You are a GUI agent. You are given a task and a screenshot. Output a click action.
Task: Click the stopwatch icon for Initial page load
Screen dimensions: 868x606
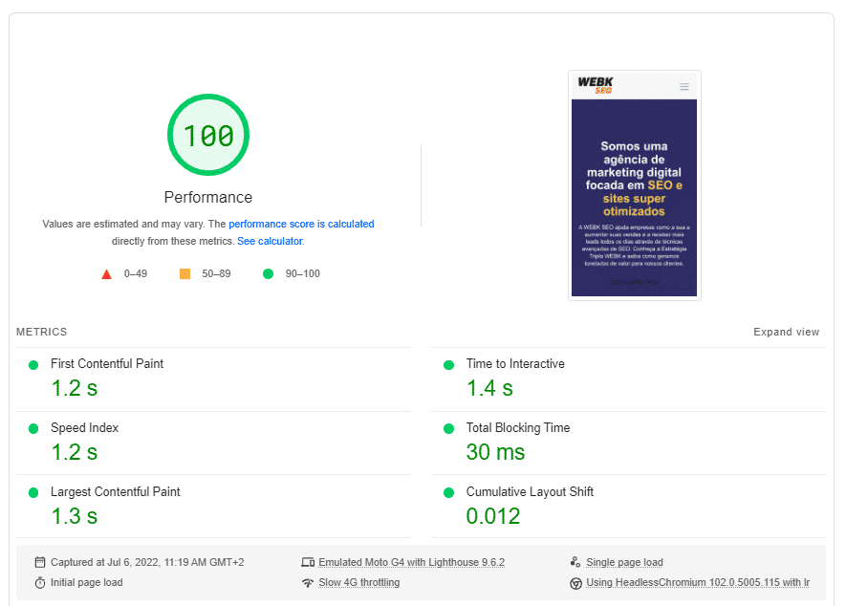(x=39, y=582)
